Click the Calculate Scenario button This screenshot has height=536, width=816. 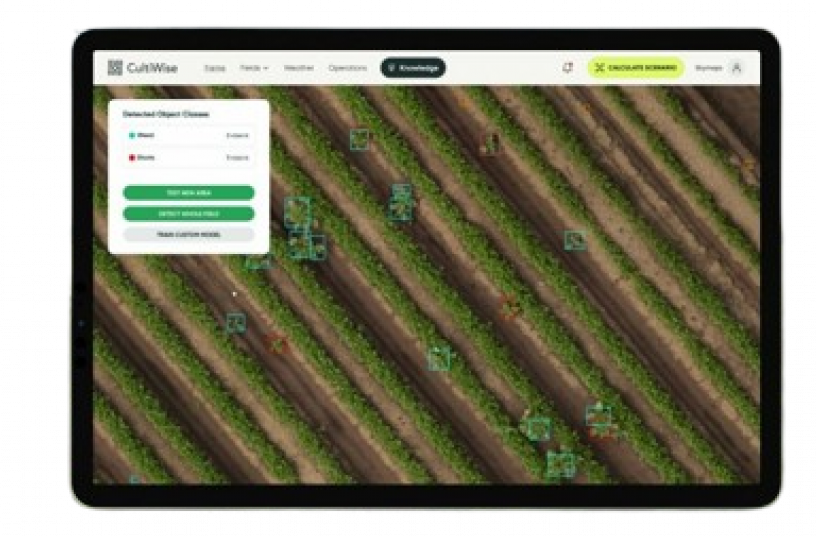[636, 68]
